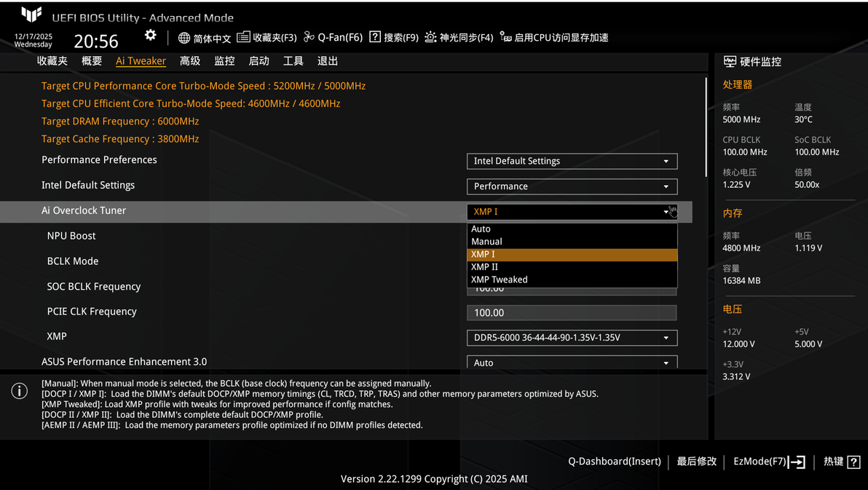Click the hotkeys question mark icon

point(853,462)
